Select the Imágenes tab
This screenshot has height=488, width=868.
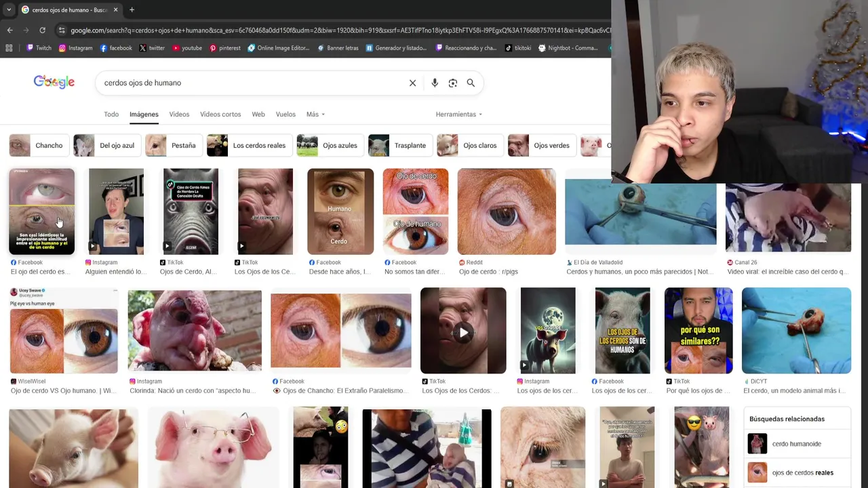click(x=144, y=114)
